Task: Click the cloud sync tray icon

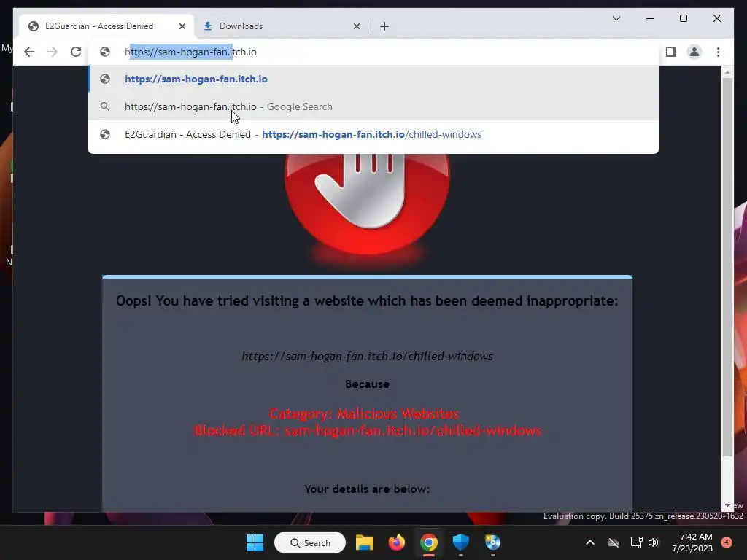Action: 614,542
